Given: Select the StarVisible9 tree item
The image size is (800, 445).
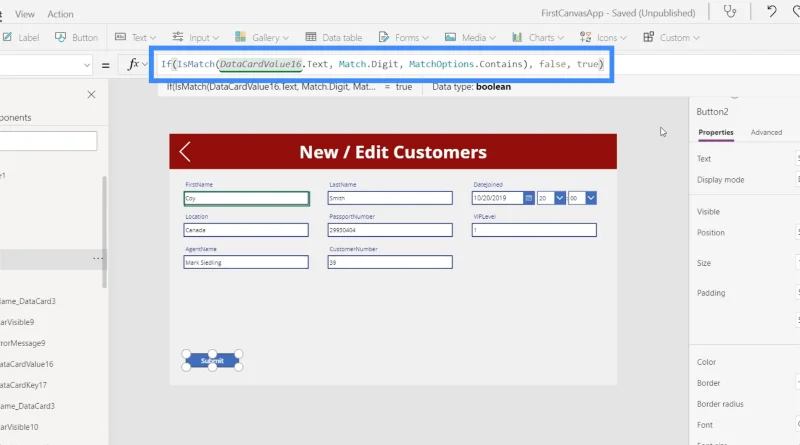Looking at the screenshot, I should (x=17, y=322).
